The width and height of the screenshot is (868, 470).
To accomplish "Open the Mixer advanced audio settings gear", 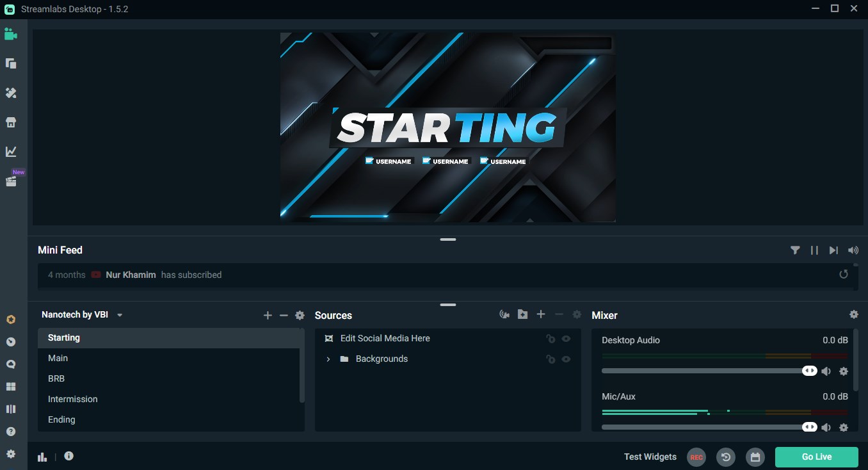I will (x=853, y=314).
